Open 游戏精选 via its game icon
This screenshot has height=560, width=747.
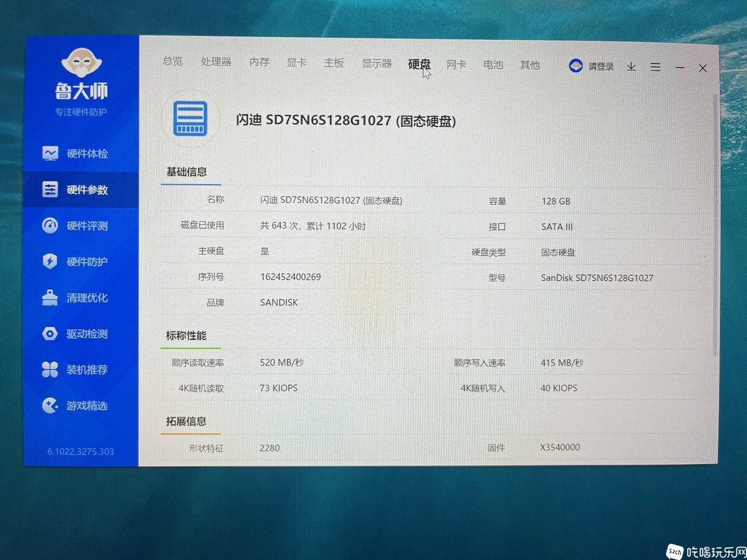[50, 406]
